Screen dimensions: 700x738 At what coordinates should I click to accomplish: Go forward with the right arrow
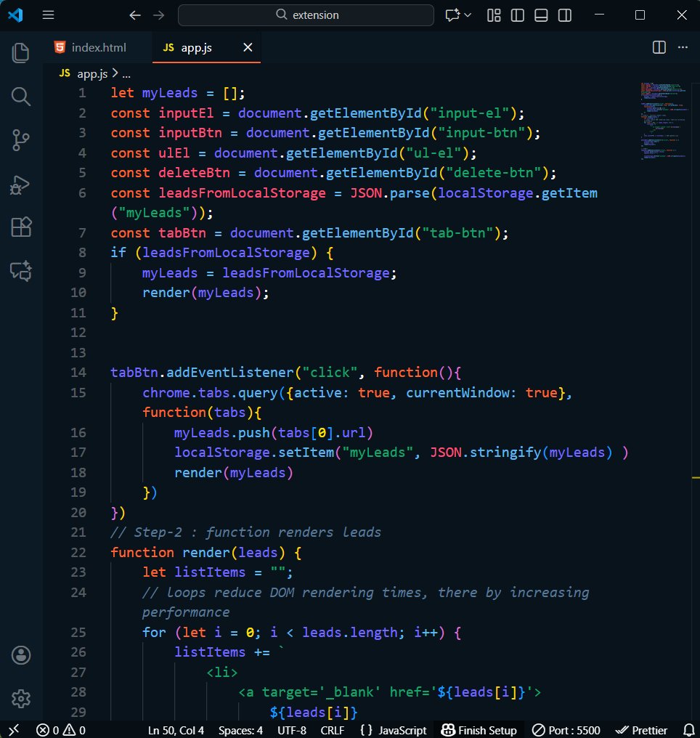pyautogui.click(x=159, y=15)
